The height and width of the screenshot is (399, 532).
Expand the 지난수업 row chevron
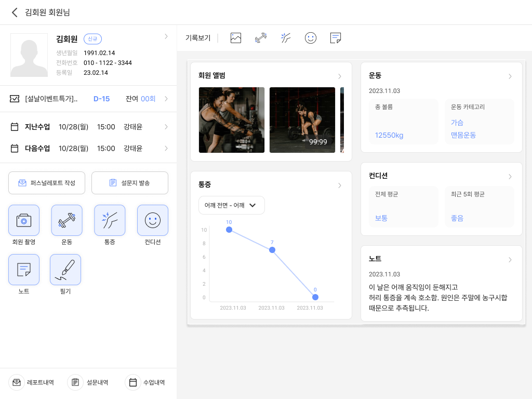pos(166,127)
